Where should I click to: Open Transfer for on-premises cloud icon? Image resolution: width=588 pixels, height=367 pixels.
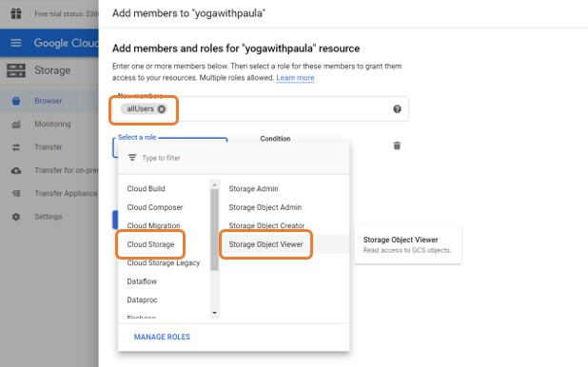pyautogui.click(x=16, y=170)
